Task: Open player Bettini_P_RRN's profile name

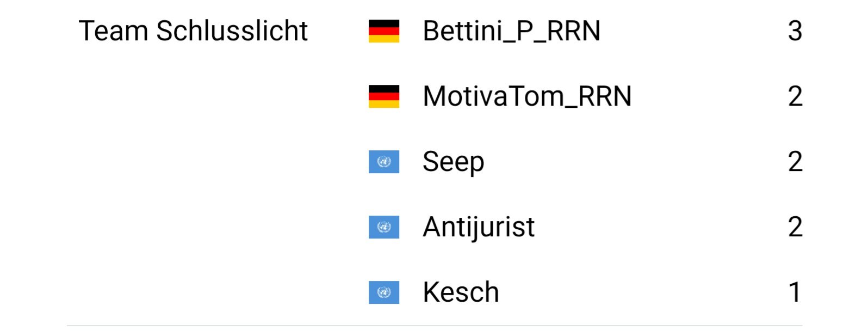Action: pos(511,31)
